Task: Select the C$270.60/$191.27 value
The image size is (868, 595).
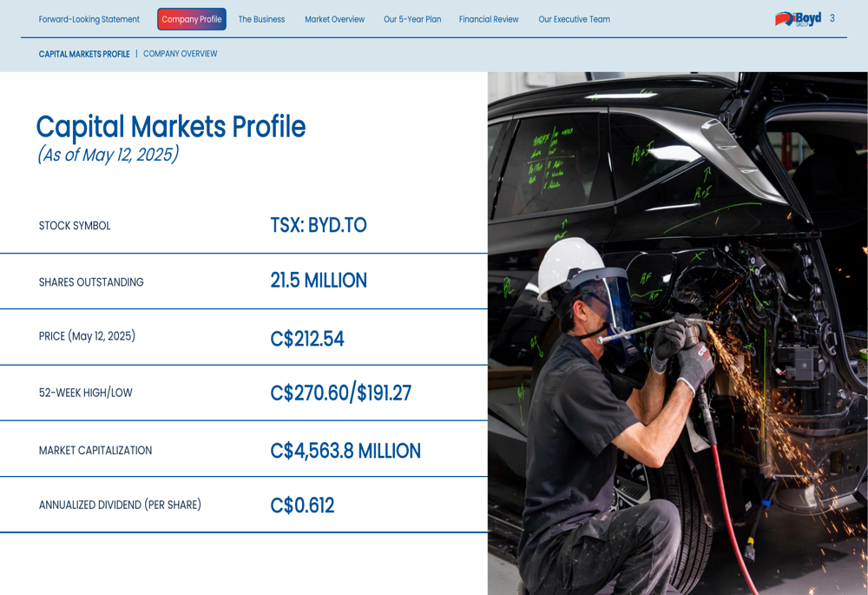Action: (340, 393)
